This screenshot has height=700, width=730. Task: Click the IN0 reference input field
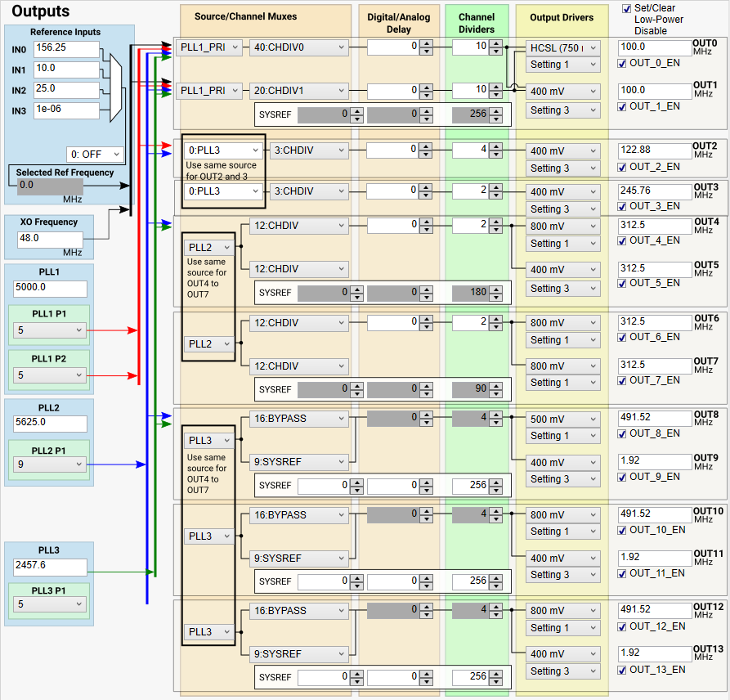click(65, 50)
